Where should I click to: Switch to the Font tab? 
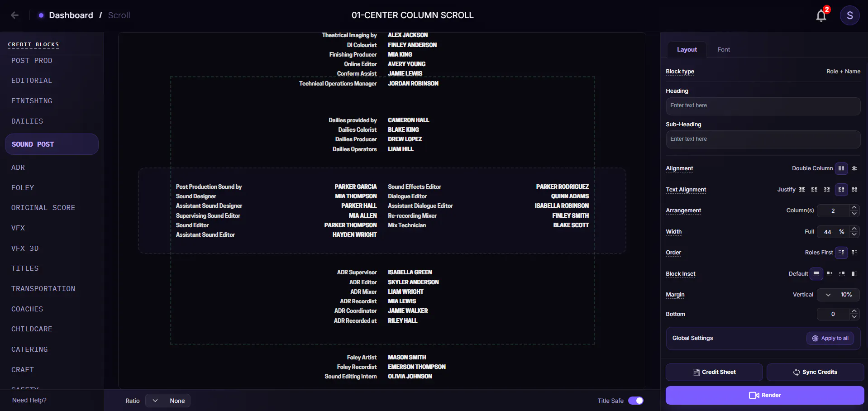724,50
